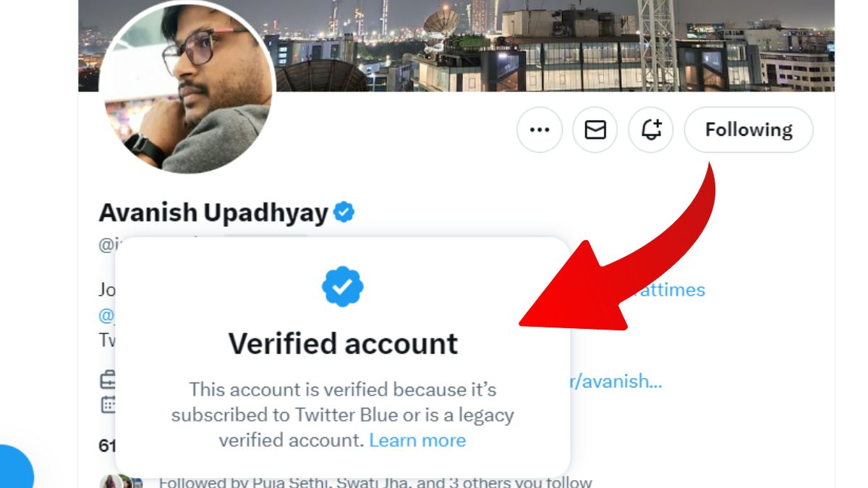
Task: Click the follower avatars beside 'Followed by'
Action: pyautogui.click(x=117, y=482)
